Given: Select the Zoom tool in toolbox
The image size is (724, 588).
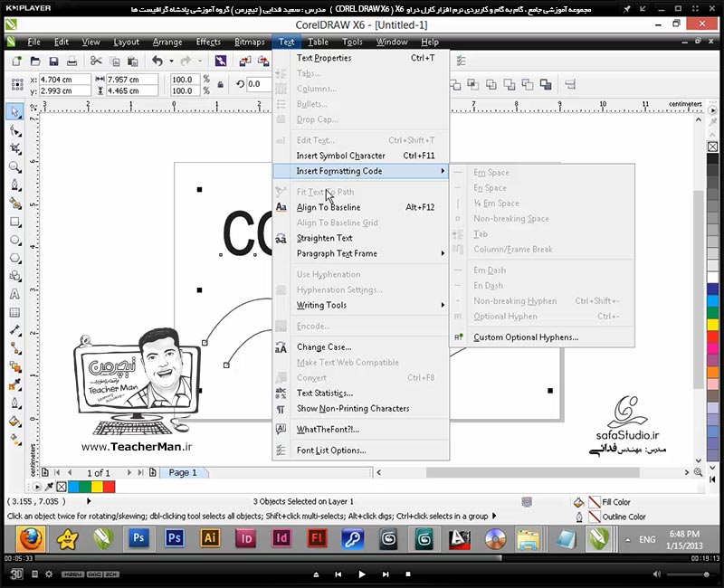Looking at the screenshot, I should [x=15, y=166].
